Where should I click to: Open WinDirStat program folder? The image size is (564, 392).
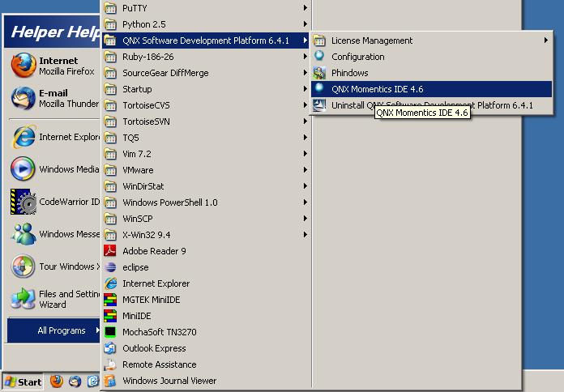(206, 186)
